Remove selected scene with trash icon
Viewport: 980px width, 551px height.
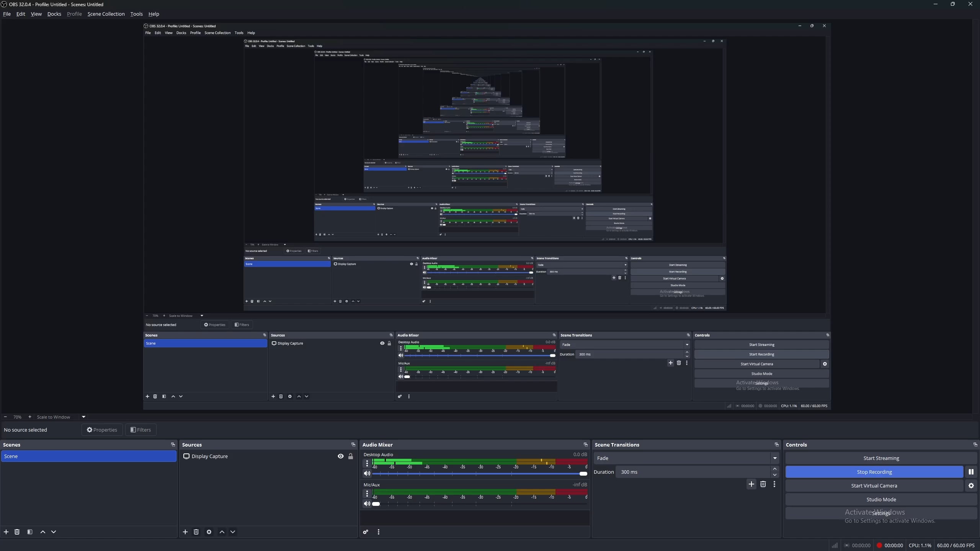pyautogui.click(x=17, y=532)
